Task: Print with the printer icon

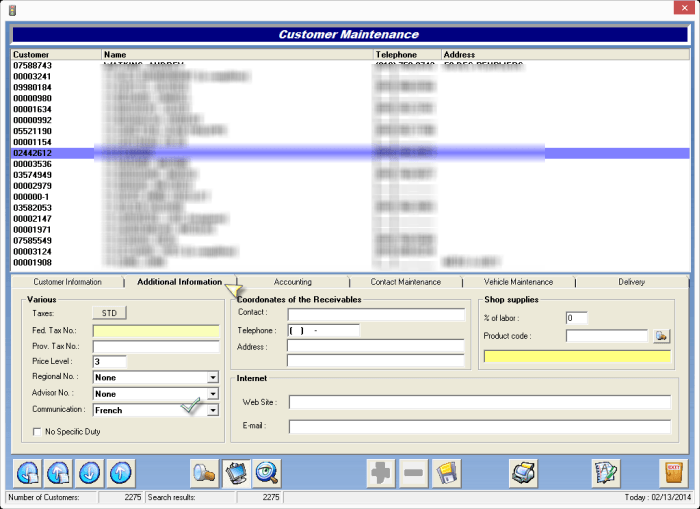Action: coord(523,473)
